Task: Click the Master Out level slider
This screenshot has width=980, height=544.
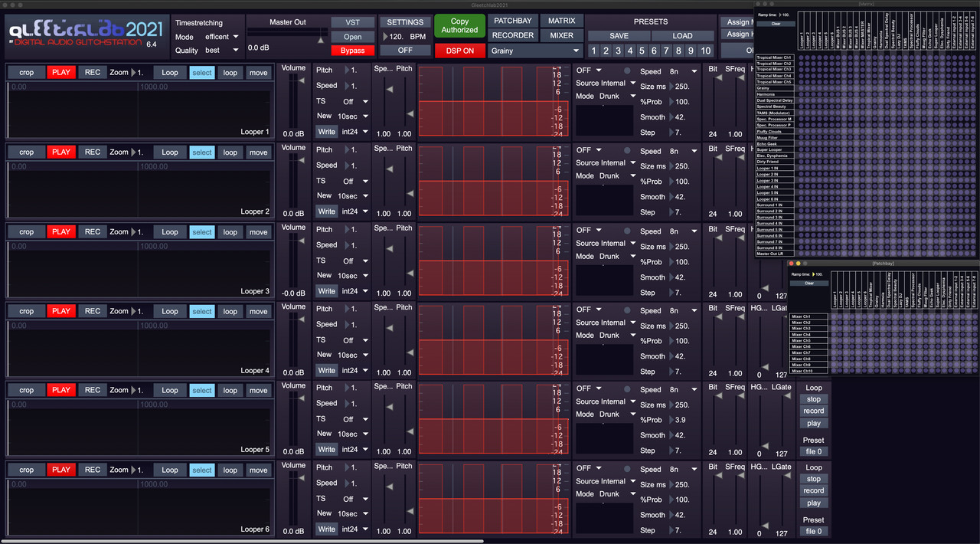Action: point(287,36)
